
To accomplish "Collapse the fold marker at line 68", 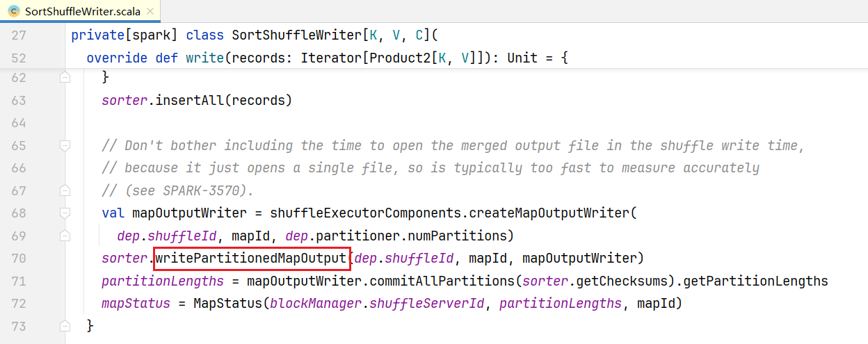I will point(65,213).
